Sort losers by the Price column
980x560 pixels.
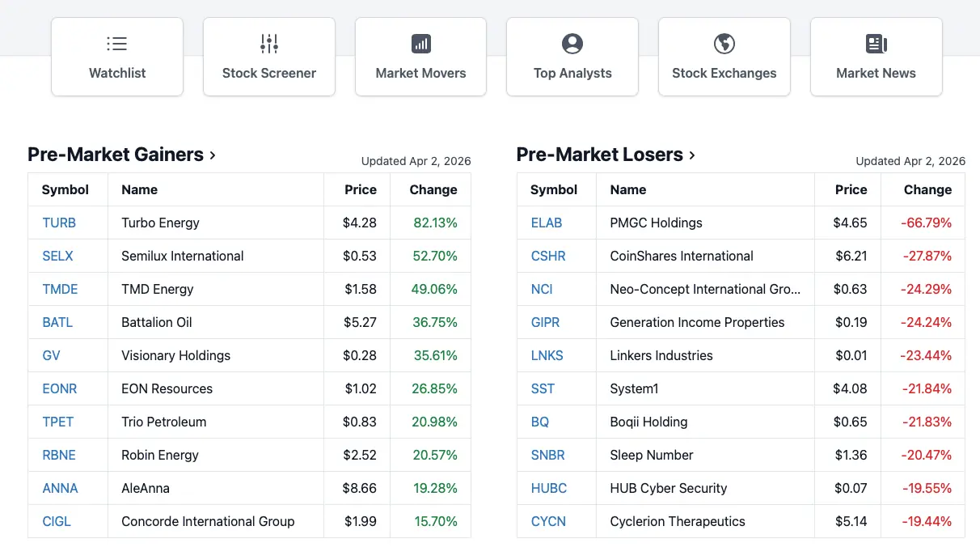click(x=850, y=189)
